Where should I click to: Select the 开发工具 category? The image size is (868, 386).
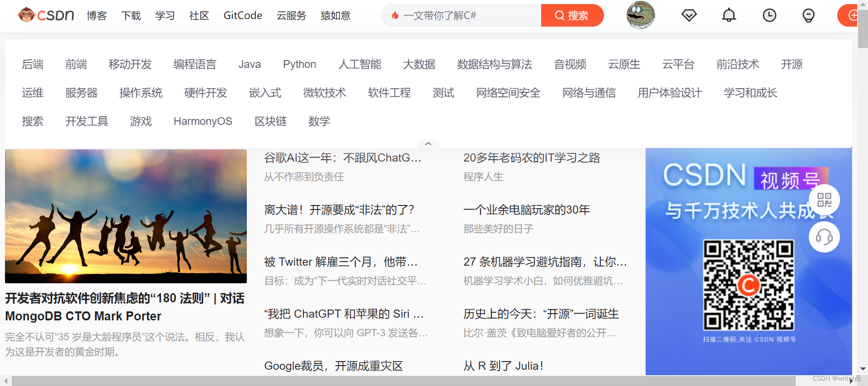click(x=87, y=121)
